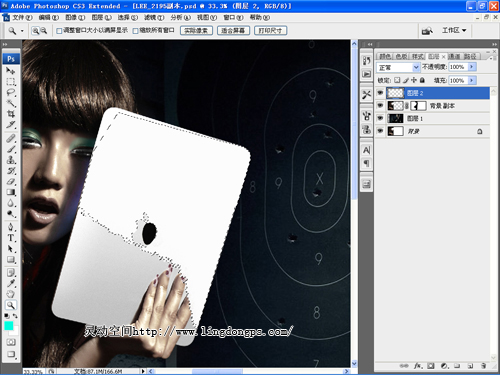Image resolution: width=500 pixels, height=375 pixels.
Task: Select the Gradient tool
Action: [11, 192]
